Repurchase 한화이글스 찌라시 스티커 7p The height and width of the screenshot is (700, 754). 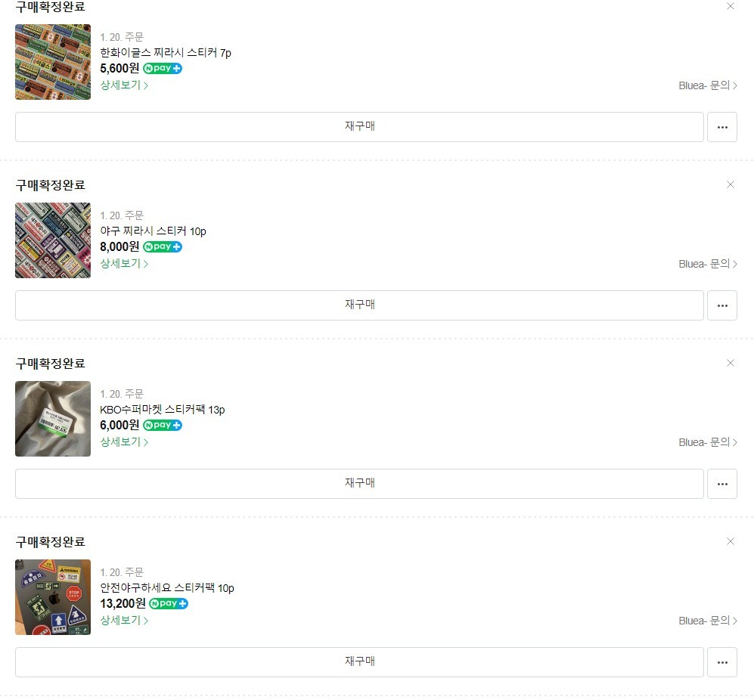click(359, 127)
